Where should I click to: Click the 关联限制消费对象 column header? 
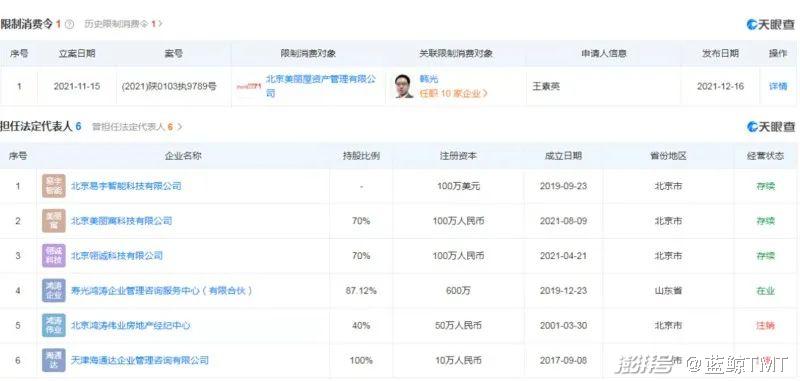click(x=456, y=54)
